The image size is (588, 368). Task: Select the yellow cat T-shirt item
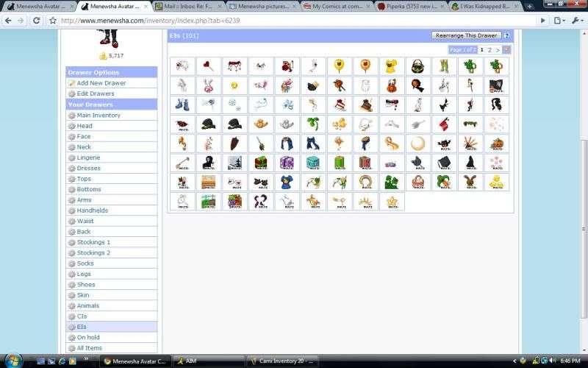click(392, 66)
